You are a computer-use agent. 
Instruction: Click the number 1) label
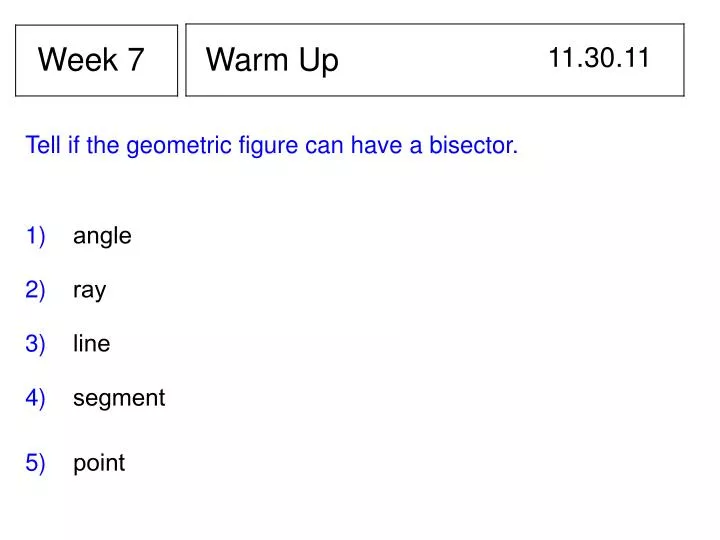click(x=35, y=236)
